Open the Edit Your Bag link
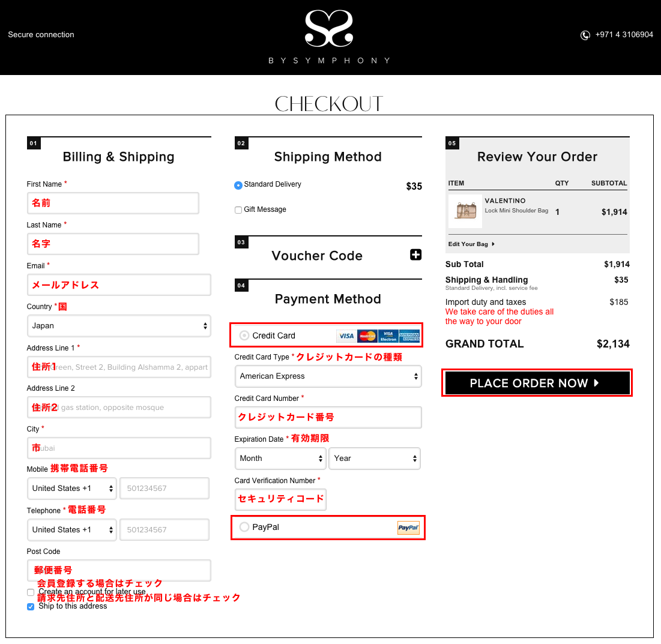The height and width of the screenshot is (644, 661). click(471, 244)
